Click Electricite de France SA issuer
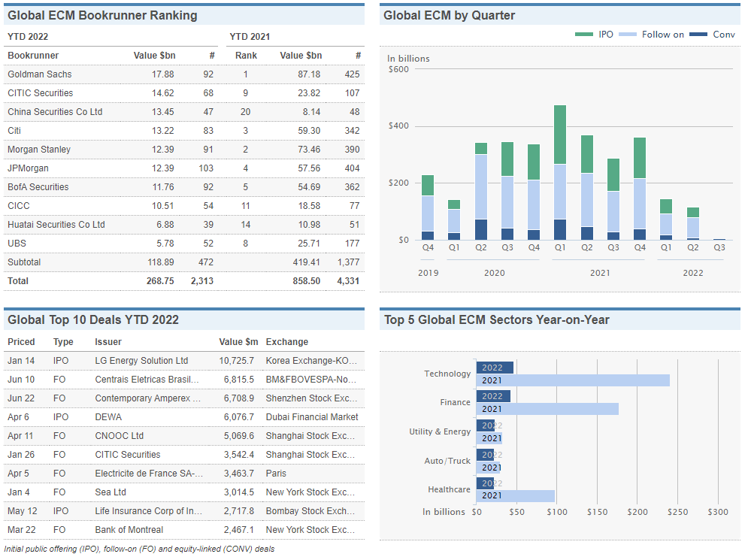Screen dimensions: 748x560 149,474
